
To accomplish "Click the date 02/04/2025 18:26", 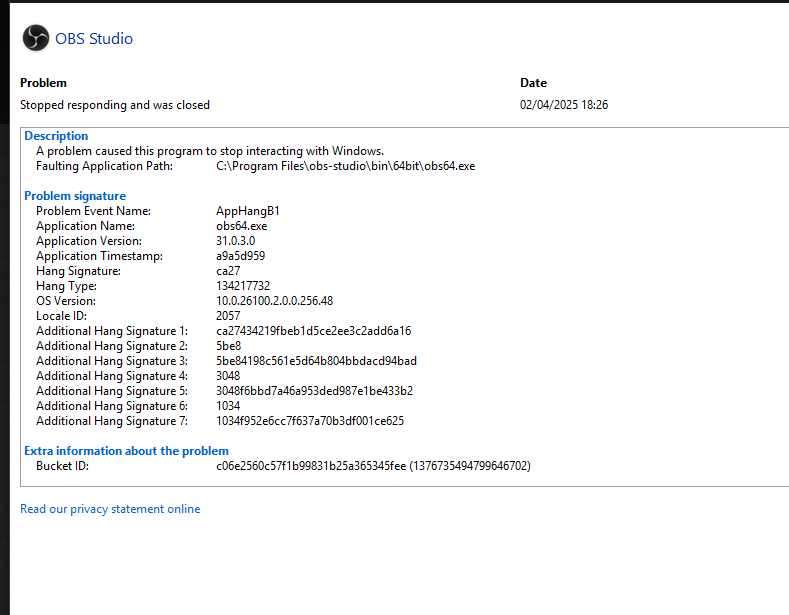I will point(564,105).
